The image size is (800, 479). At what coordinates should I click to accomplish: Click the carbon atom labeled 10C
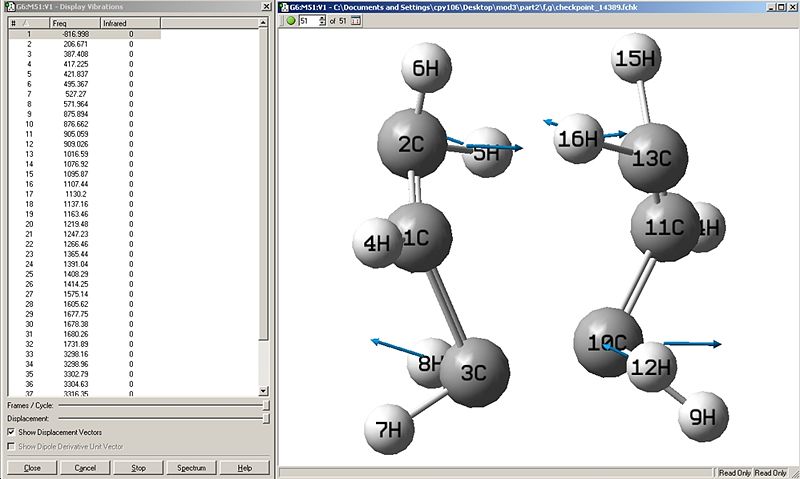pyautogui.click(x=607, y=342)
